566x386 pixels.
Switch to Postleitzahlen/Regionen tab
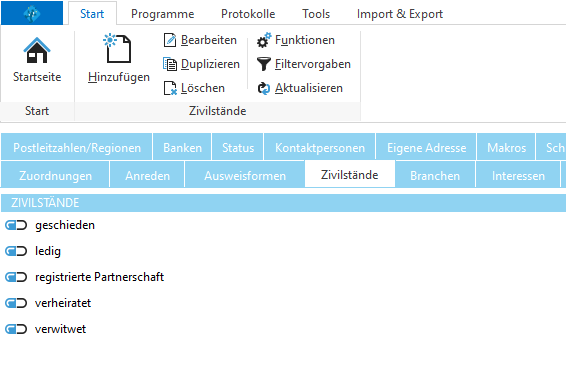pyautogui.click(x=77, y=147)
